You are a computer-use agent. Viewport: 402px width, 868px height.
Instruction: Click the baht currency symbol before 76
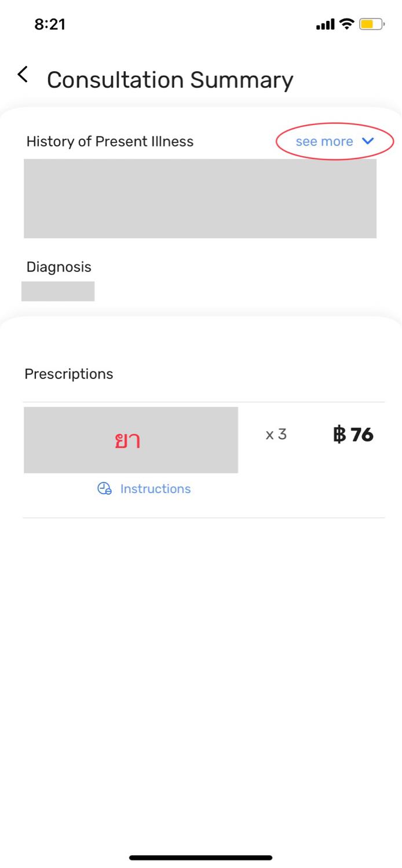point(339,435)
